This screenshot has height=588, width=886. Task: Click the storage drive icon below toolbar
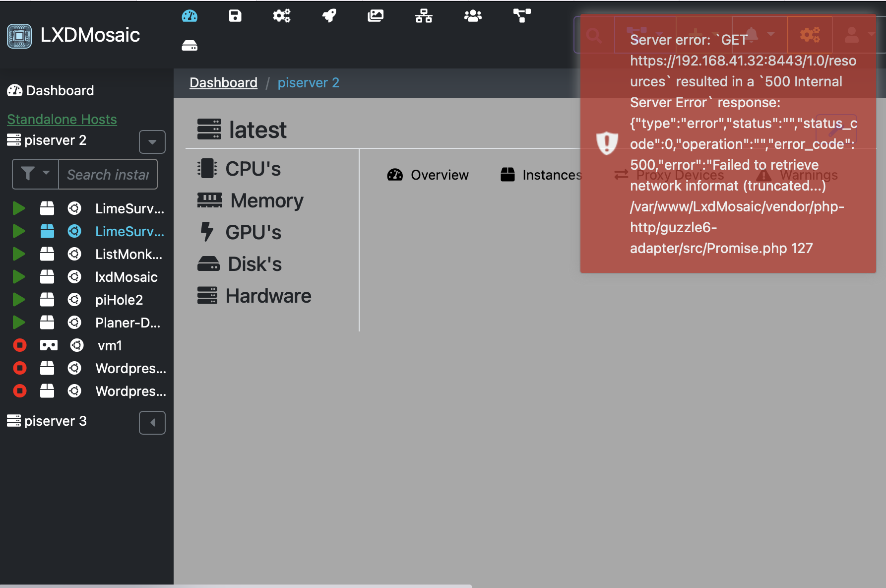(x=190, y=46)
